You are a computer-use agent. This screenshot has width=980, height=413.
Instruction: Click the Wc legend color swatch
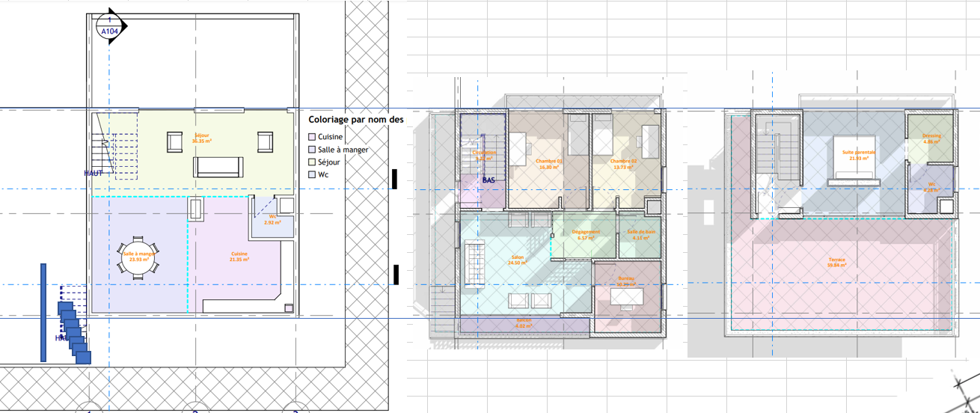coord(312,175)
